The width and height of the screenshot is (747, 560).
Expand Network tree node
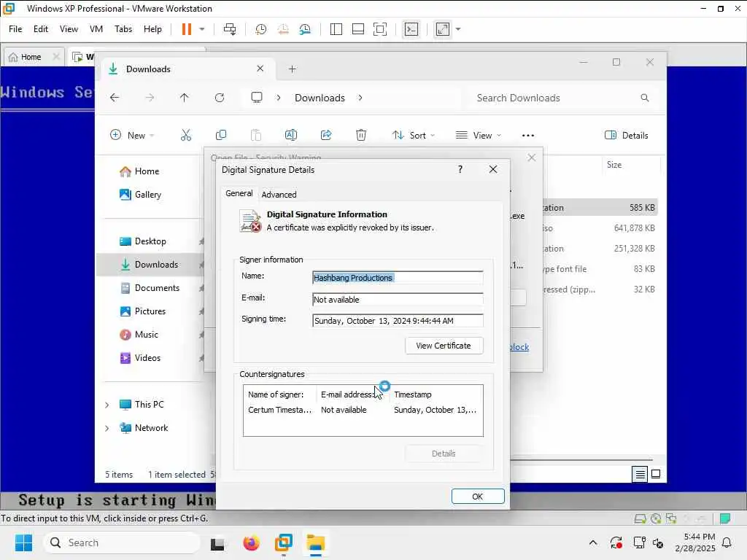click(x=107, y=428)
